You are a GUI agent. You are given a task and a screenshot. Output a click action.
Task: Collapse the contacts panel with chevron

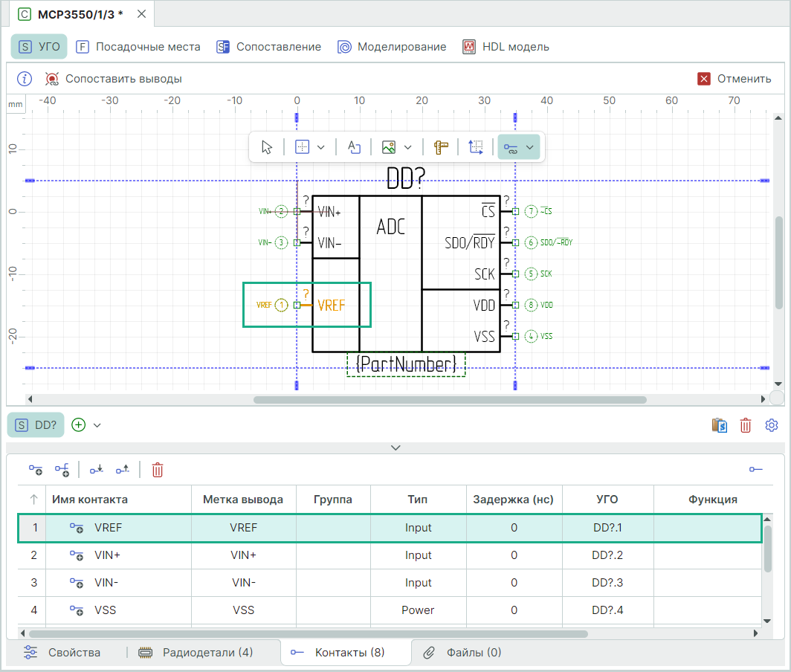tap(395, 448)
